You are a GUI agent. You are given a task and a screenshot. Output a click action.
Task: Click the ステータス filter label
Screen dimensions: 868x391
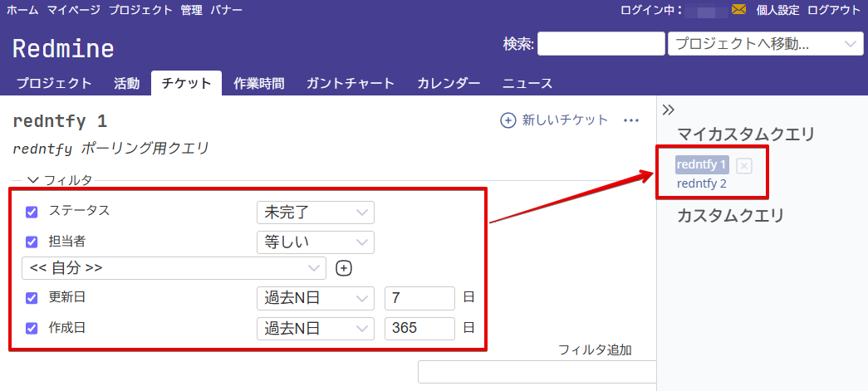(80, 210)
